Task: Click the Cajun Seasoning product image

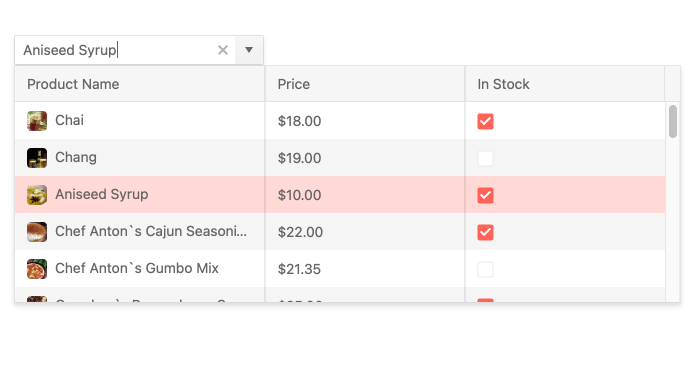Action: [37, 232]
